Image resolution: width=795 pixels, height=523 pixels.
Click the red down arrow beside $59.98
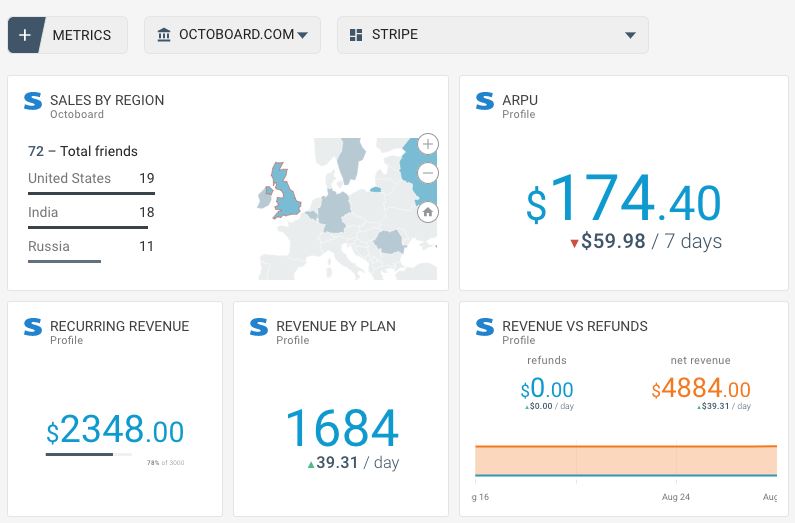574,243
